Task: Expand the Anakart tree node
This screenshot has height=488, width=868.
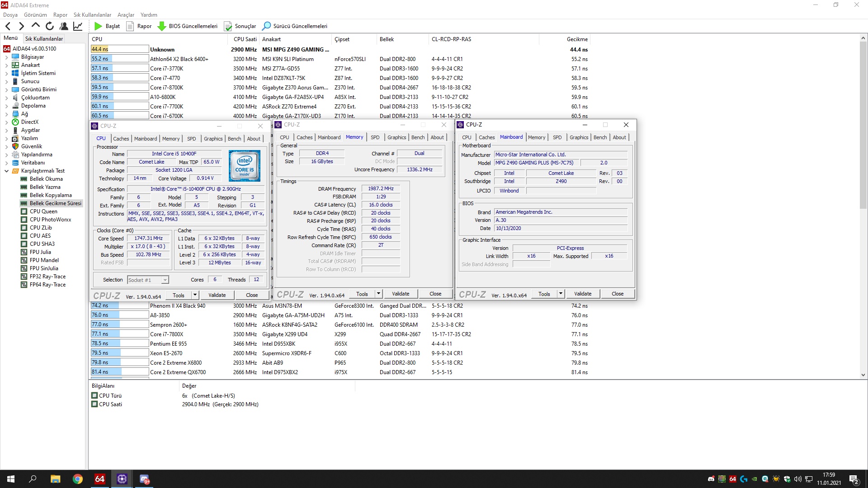Action: (x=6, y=66)
